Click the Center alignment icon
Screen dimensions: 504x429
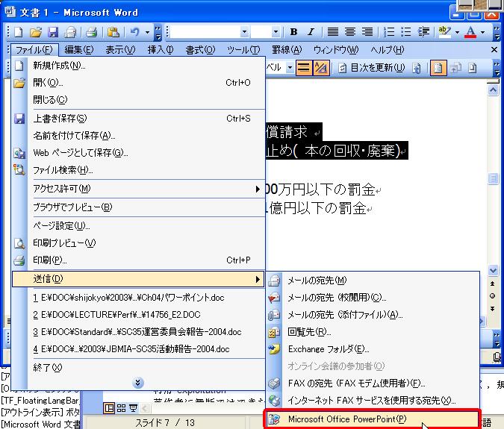pos(350,32)
